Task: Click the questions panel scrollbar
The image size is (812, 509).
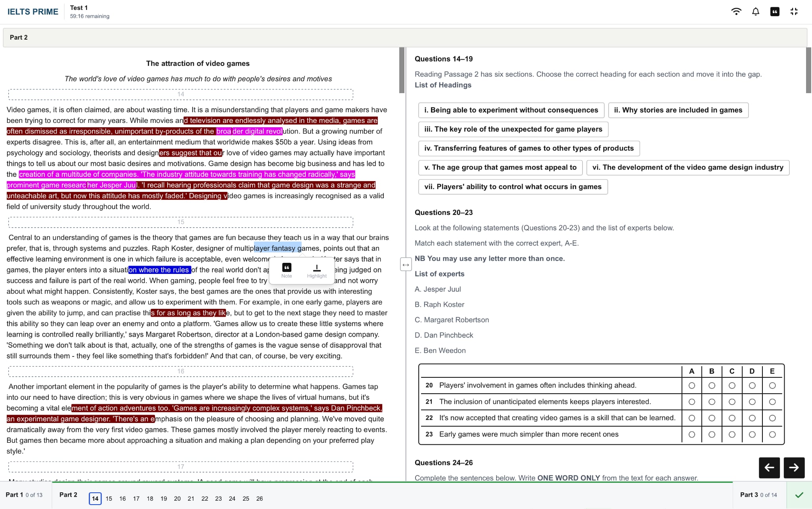Action: click(x=809, y=71)
